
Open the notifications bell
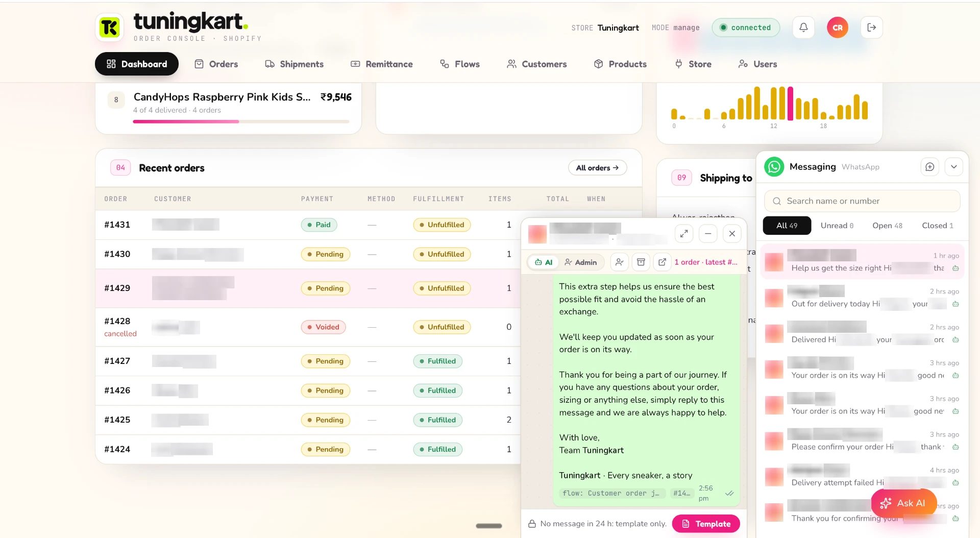click(x=803, y=28)
